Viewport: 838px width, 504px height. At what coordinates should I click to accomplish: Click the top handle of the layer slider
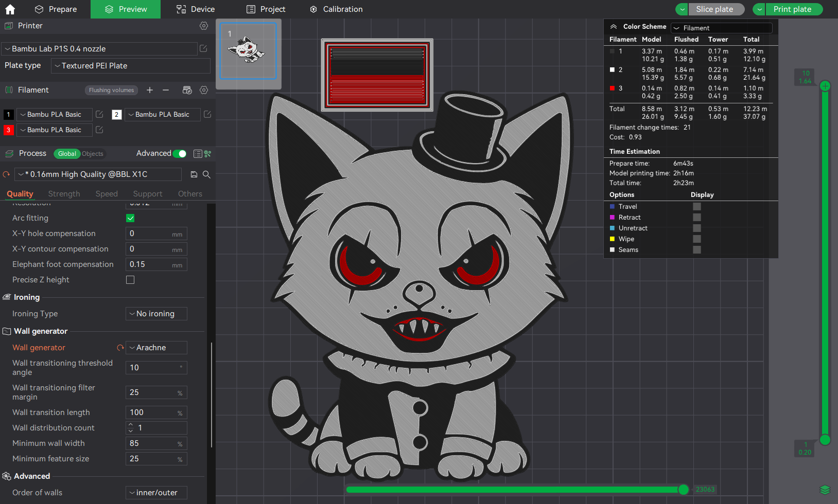tap(825, 86)
